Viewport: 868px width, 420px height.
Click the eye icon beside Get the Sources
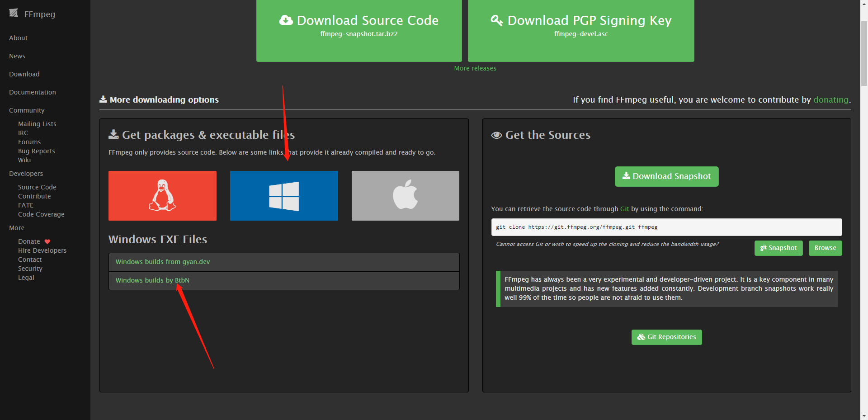(x=496, y=135)
